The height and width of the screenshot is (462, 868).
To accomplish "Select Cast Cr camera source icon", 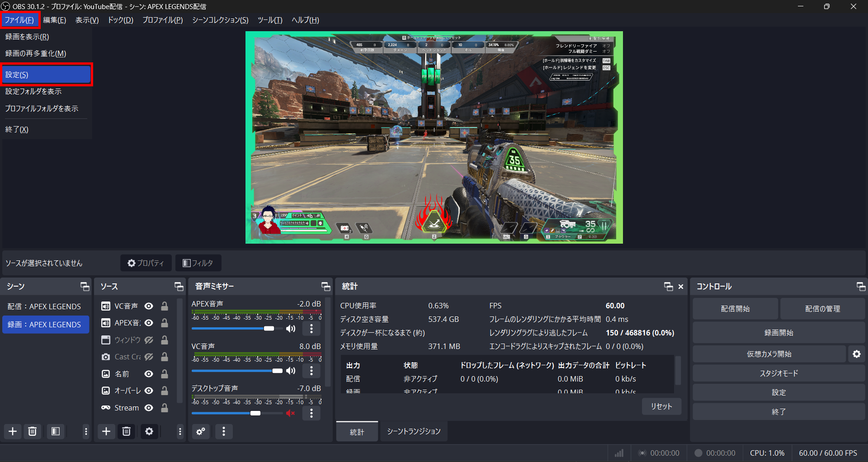I will coord(105,357).
